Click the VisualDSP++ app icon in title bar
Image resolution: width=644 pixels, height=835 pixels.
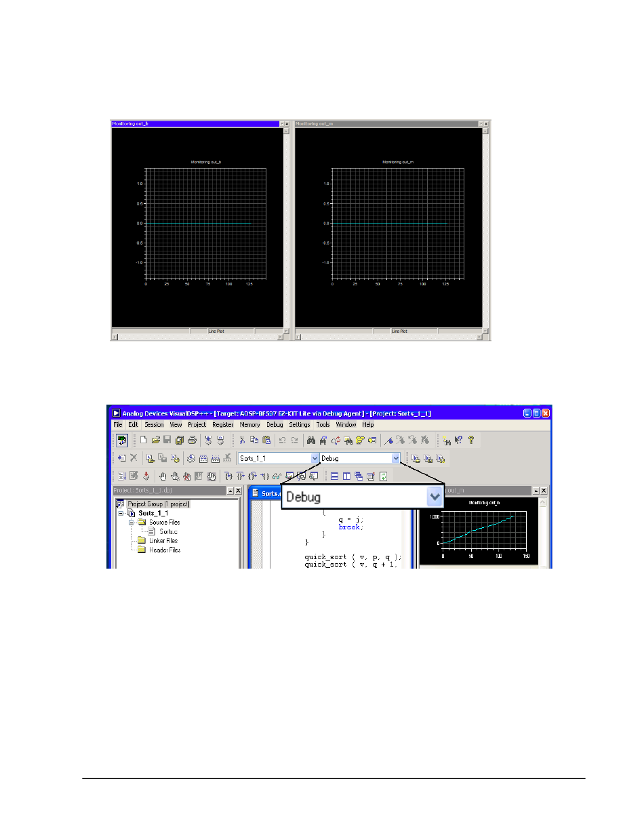coord(116,413)
